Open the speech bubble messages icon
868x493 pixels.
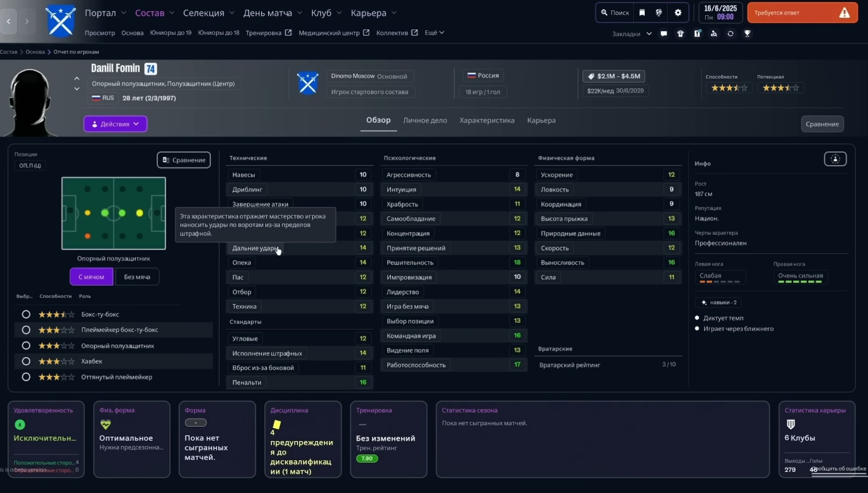point(664,34)
